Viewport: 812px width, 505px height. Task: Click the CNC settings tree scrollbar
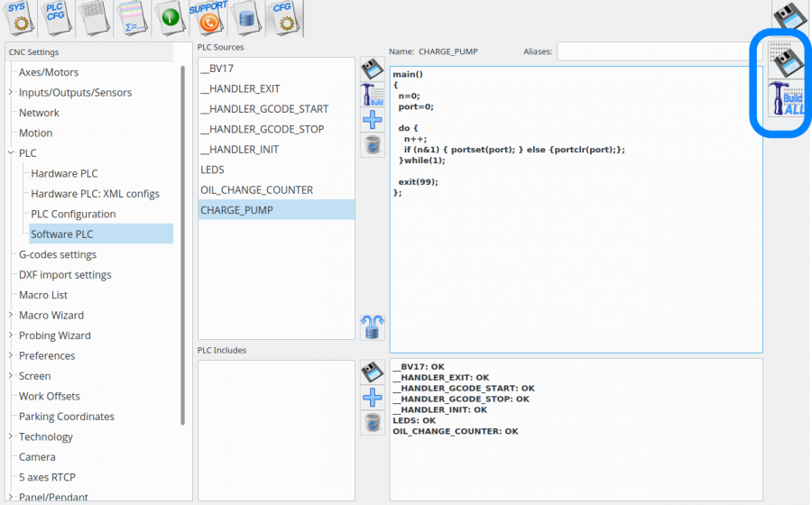pos(183,243)
